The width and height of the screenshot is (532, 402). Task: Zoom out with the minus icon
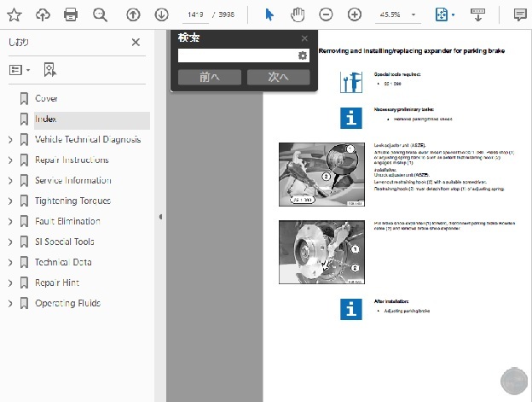(x=326, y=15)
